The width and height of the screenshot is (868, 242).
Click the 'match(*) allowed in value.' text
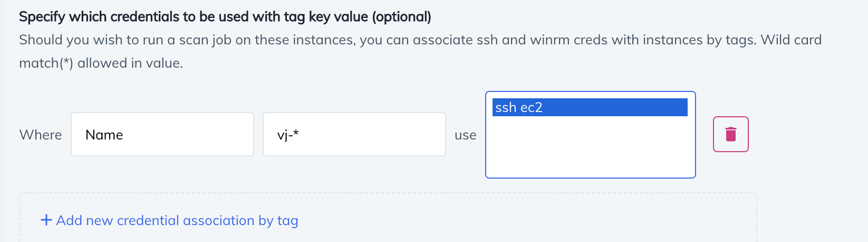[x=101, y=63]
